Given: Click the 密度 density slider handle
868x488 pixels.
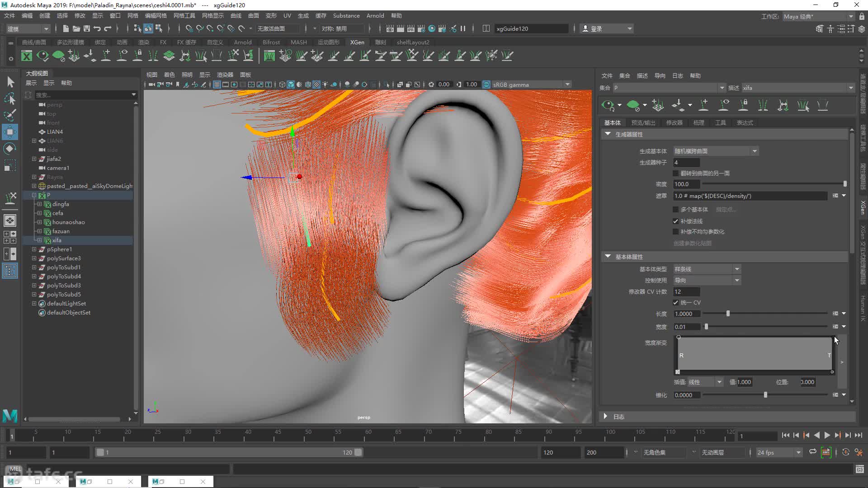Looking at the screenshot, I should (844, 184).
